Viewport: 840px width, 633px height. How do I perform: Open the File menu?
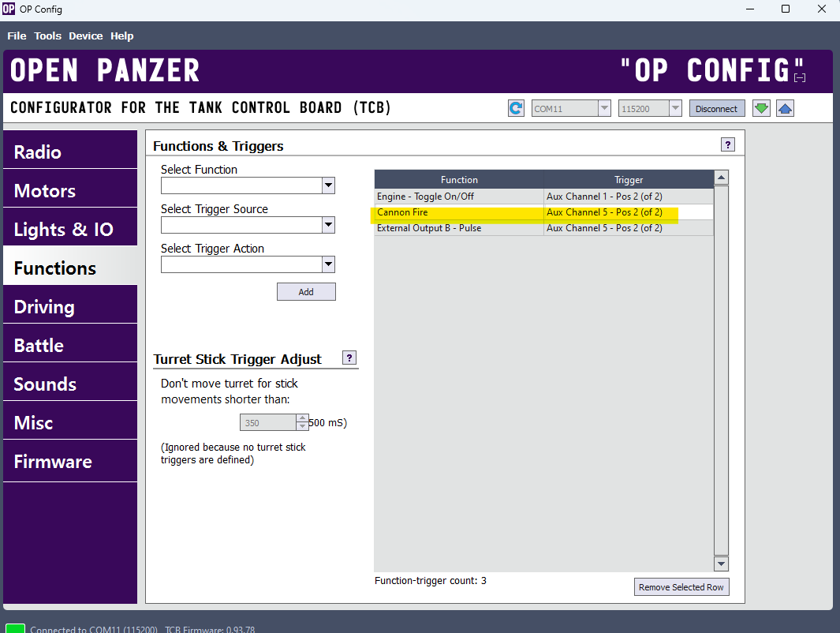pyautogui.click(x=17, y=36)
